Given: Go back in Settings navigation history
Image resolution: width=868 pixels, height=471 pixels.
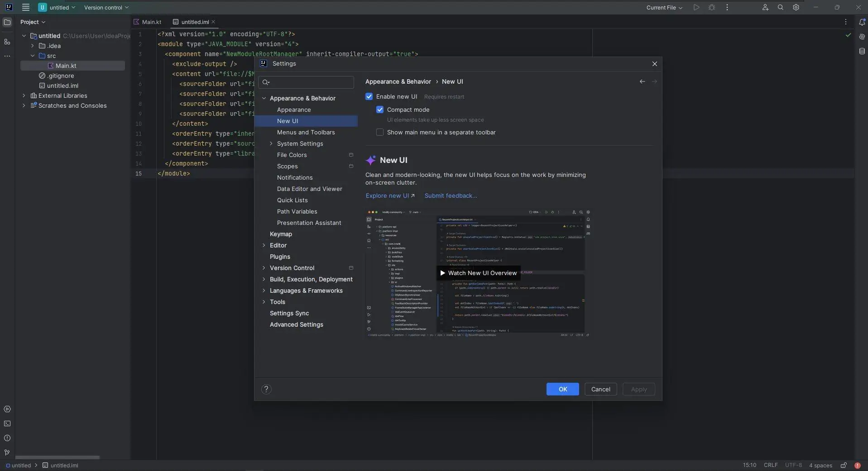Looking at the screenshot, I should [642, 81].
